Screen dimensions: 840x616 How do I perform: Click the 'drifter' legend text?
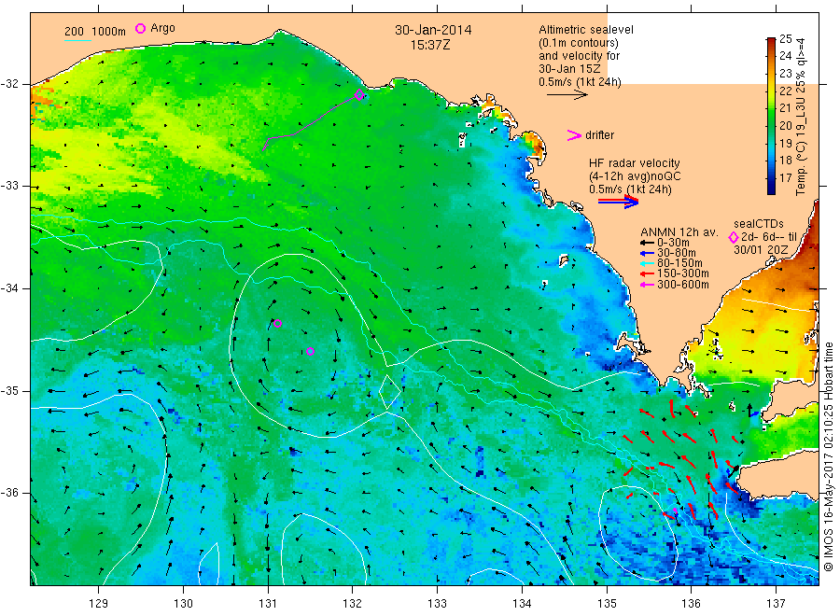coord(600,135)
